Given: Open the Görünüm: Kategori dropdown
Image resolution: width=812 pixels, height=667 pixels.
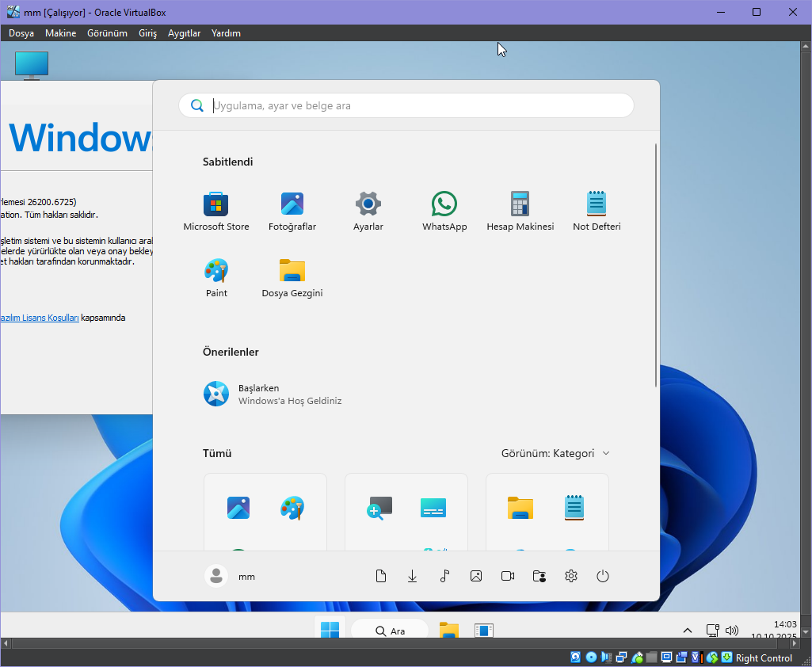Looking at the screenshot, I should click(x=555, y=453).
